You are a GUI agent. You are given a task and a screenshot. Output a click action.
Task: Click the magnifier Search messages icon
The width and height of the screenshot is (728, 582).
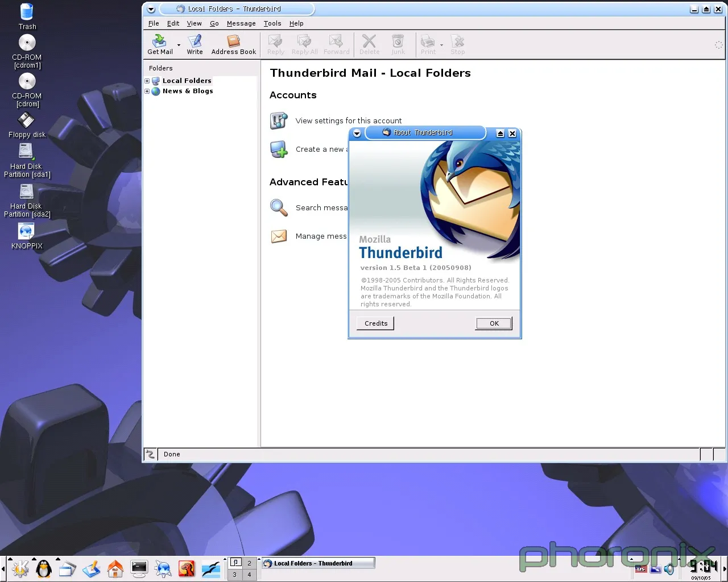click(x=279, y=207)
